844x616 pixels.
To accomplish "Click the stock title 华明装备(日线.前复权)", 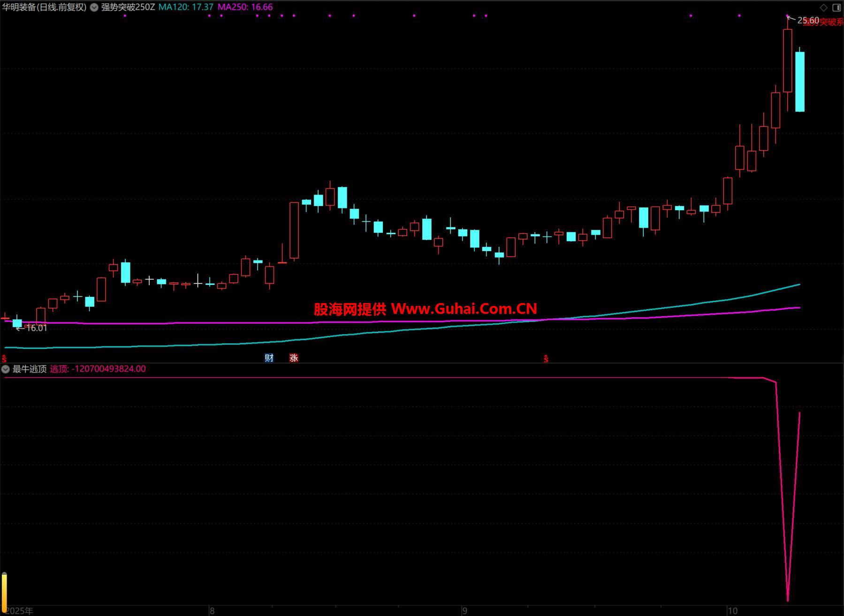I will [44, 8].
